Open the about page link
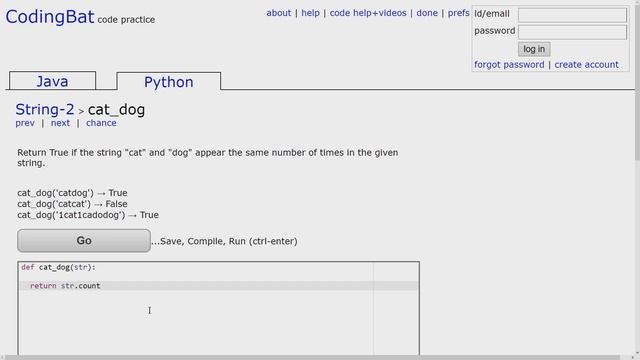The image size is (640, 360). (279, 13)
